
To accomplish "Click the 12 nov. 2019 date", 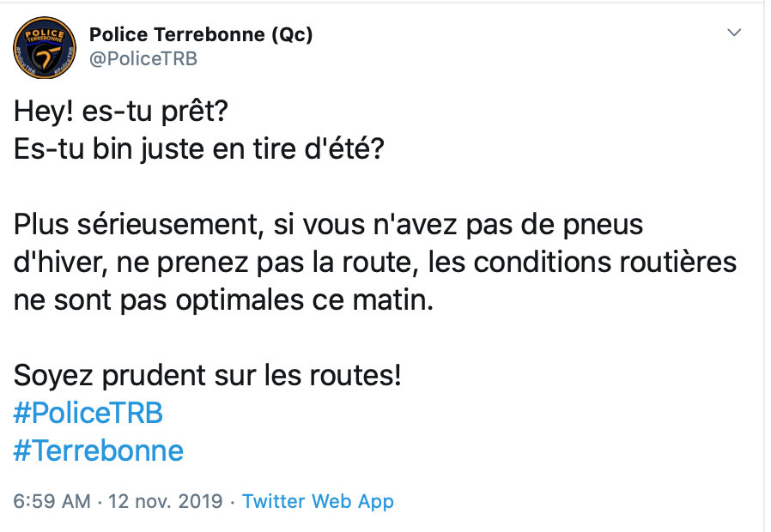I will (x=166, y=501).
